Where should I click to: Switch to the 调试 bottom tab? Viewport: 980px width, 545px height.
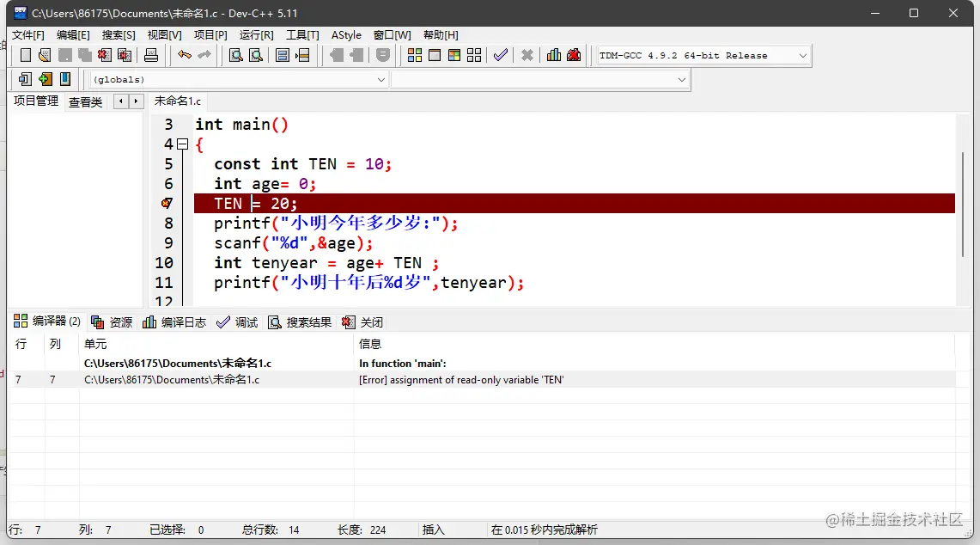(237, 321)
